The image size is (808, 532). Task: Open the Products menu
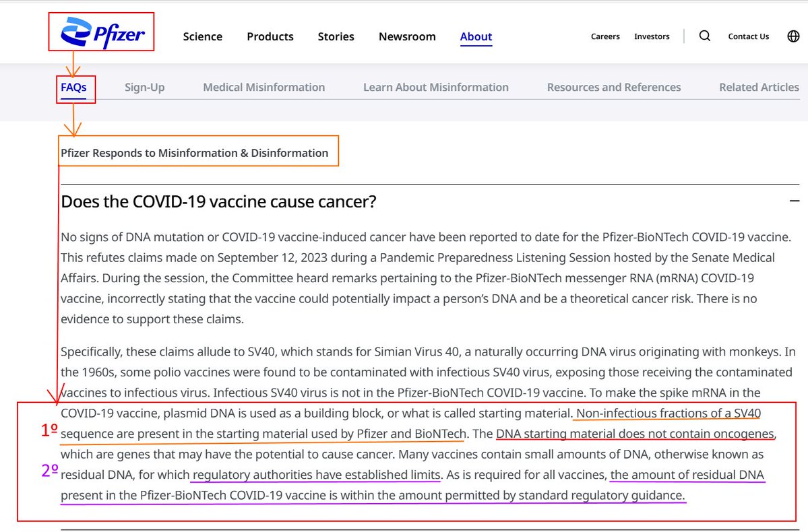click(270, 36)
